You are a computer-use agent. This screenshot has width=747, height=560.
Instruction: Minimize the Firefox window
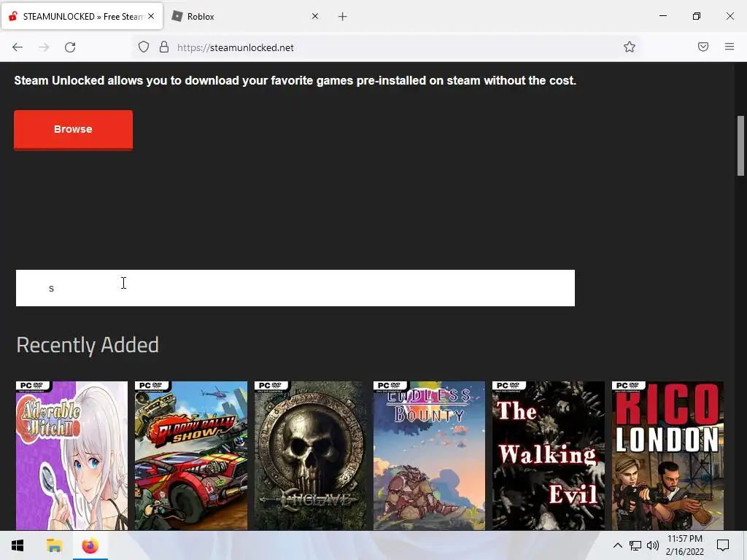click(x=662, y=16)
